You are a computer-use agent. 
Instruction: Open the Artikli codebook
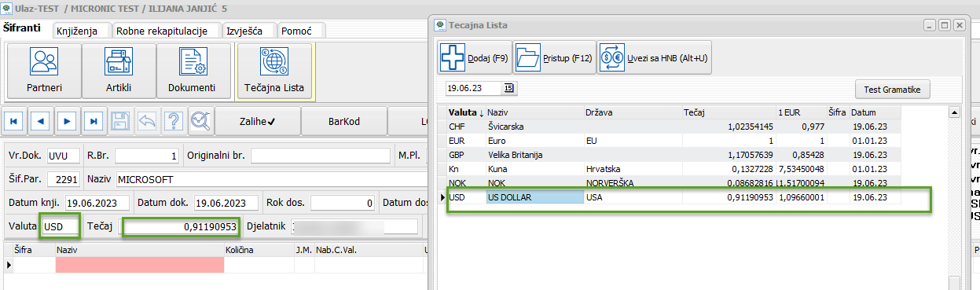click(x=118, y=72)
